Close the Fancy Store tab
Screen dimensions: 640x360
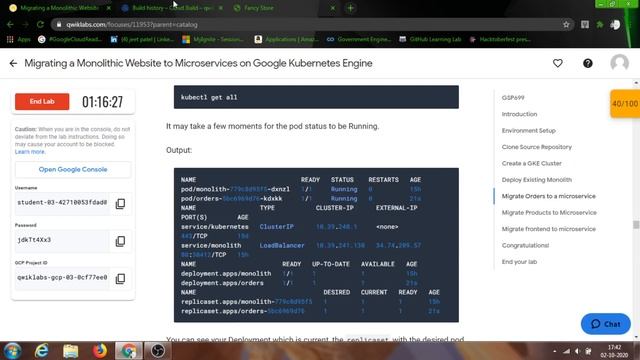[x=333, y=8]
